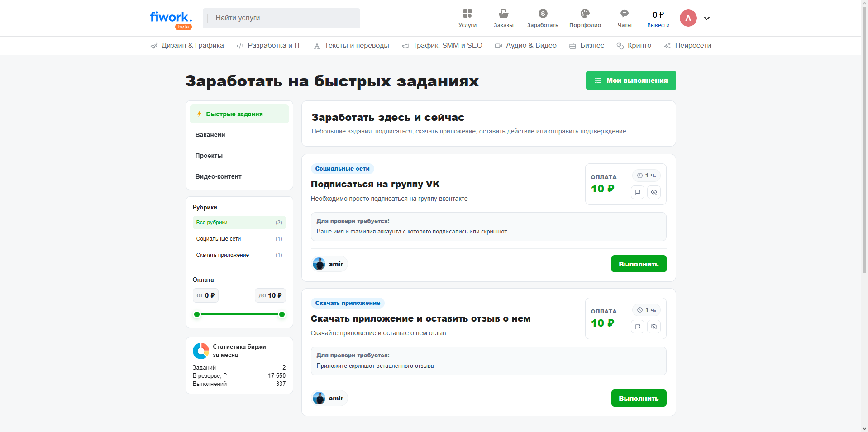The image size is (868, 432).
Task: Click the green payment slider track
Action: pos(239,314)
